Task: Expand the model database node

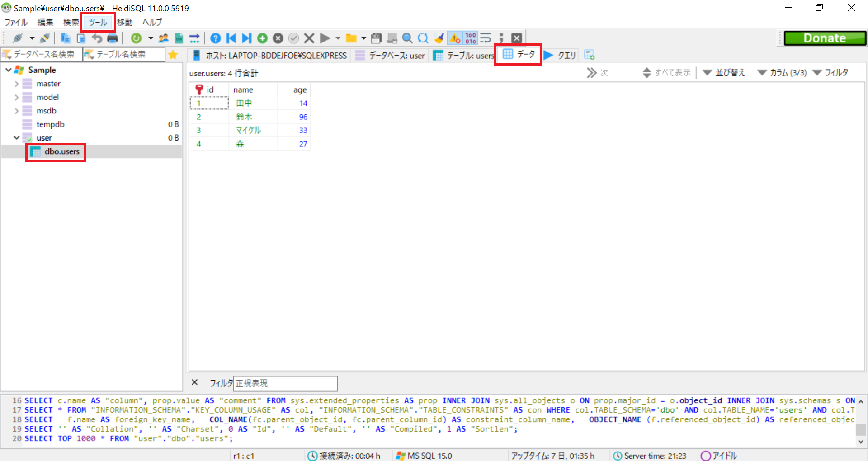Action: (17, 97)
